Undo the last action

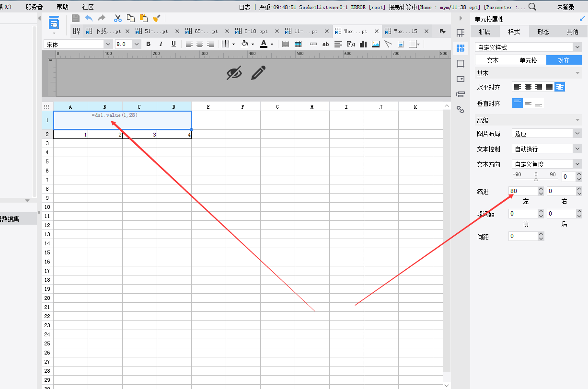[89, 18]
